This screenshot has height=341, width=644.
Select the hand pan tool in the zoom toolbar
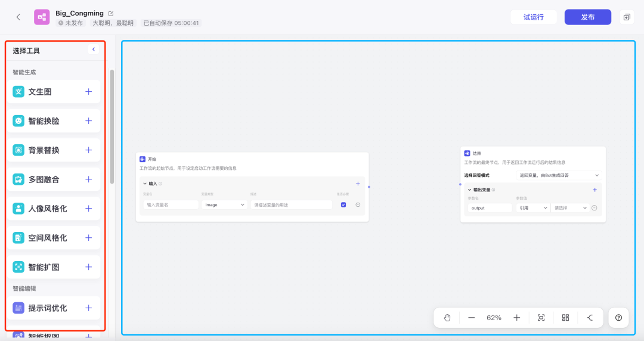pyautogui.click(x=447, y=318)
